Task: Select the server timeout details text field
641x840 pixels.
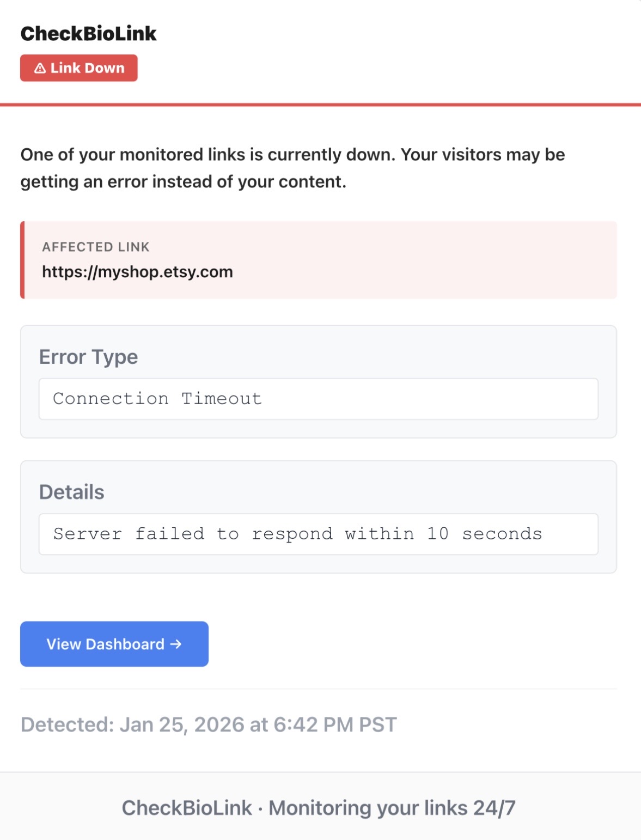Action: pyautogui.click(x=319, y=534)
